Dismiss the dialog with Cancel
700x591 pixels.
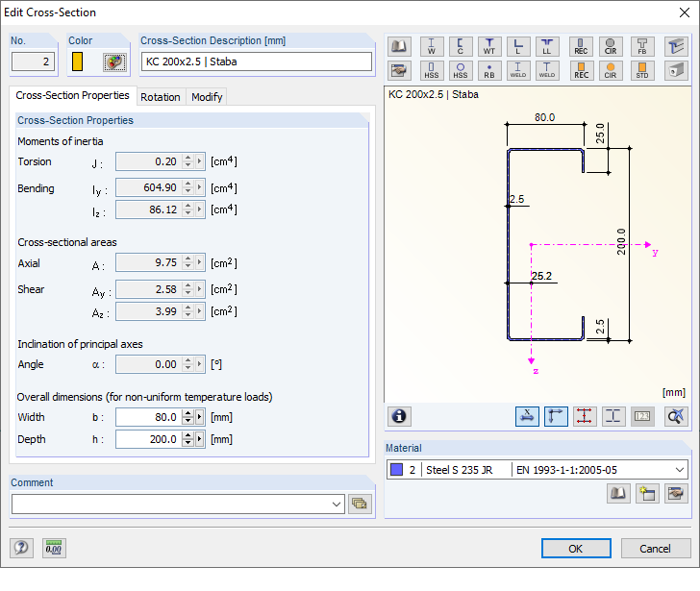click(655, 549)
